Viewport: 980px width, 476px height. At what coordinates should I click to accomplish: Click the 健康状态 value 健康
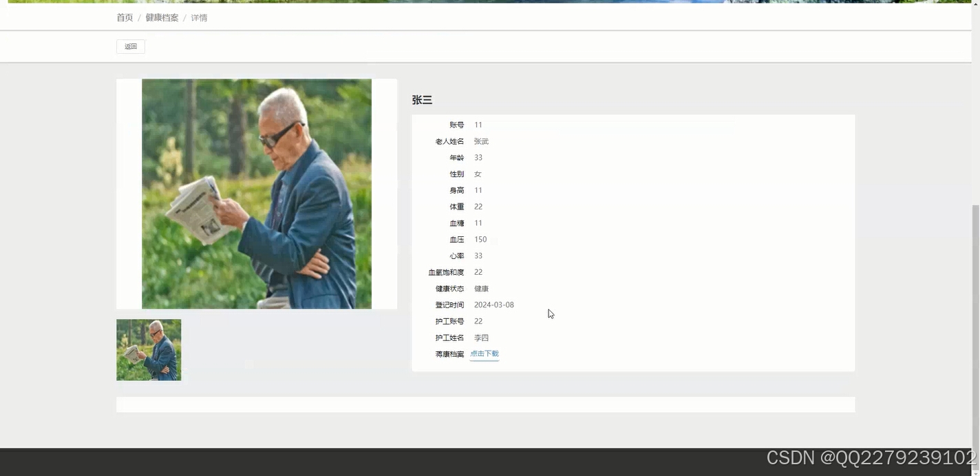point(480,288)
